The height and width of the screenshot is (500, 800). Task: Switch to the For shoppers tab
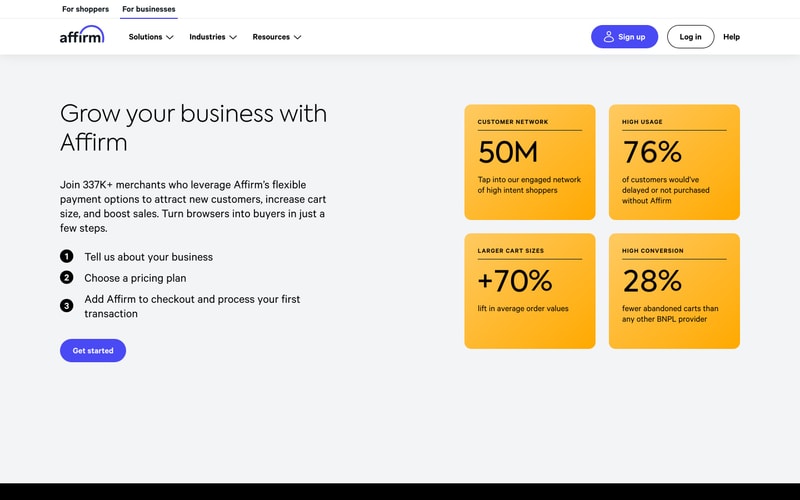(x=85, y=9)
